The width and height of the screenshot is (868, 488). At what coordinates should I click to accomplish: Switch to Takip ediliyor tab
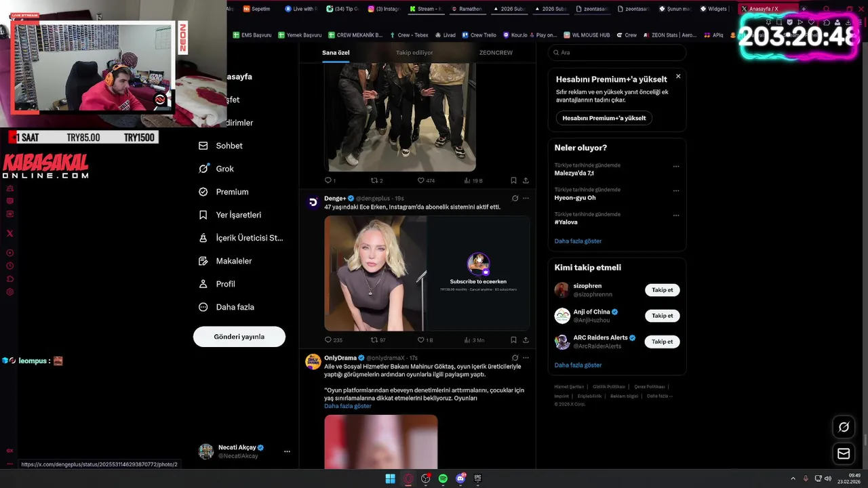tap(414, 53)
